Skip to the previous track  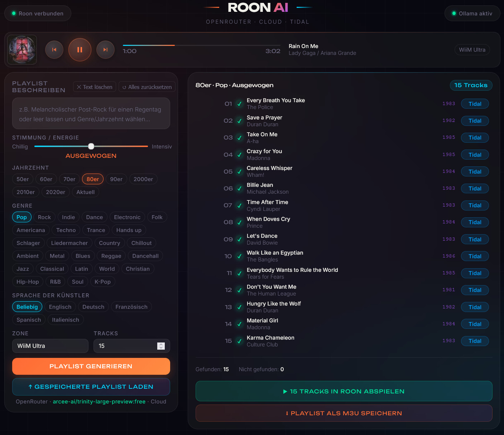[x=54, y=50]
